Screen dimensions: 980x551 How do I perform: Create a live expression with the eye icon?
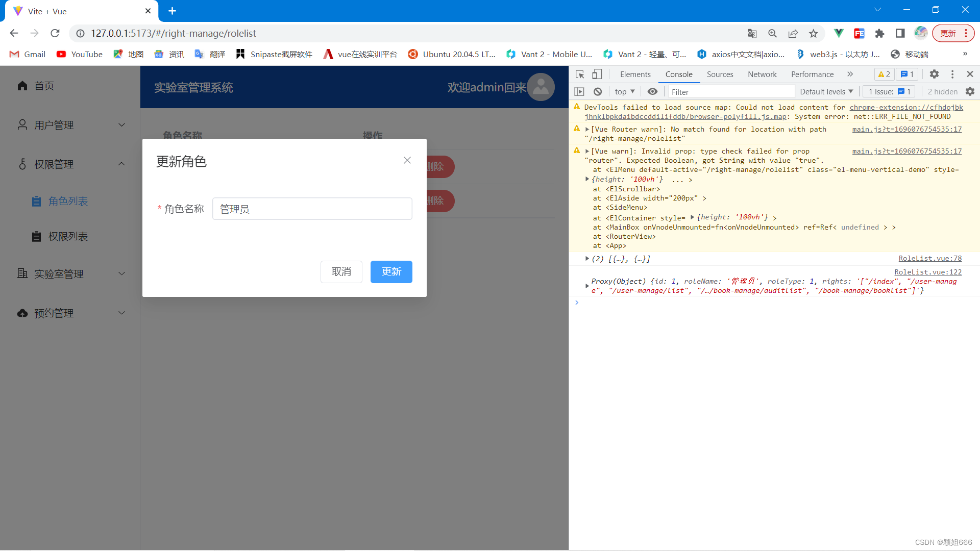pos(652,91)
